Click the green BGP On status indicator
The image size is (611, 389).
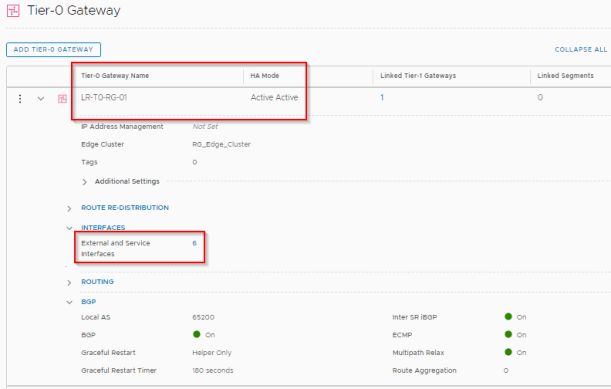[x=196, y=334]
